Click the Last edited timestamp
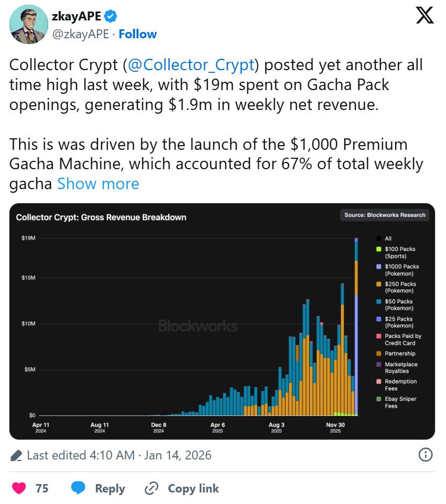This screenshot has height=504, width=446. 119,455
